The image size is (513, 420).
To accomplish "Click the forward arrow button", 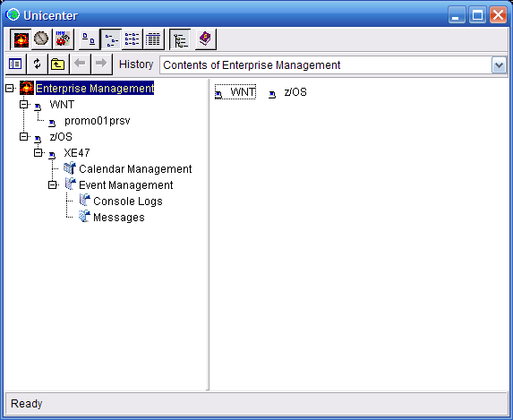I will [x=101, y=64].
